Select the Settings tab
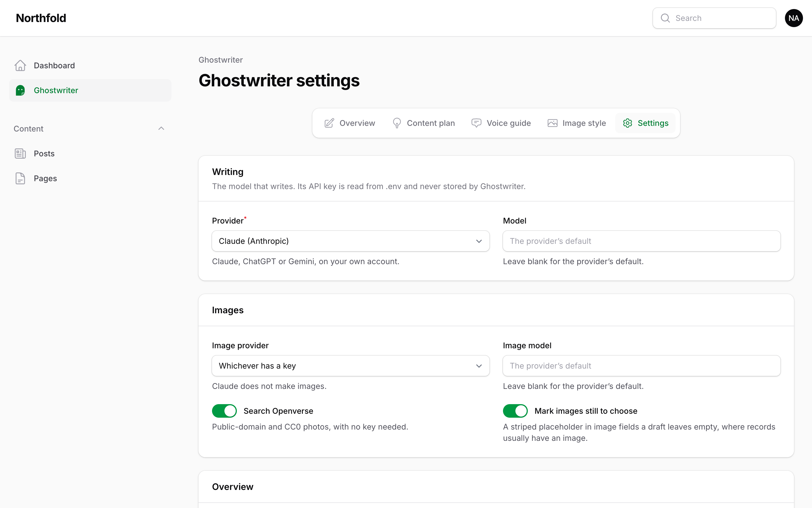The image size is (812, 508). tap(645, 123)
